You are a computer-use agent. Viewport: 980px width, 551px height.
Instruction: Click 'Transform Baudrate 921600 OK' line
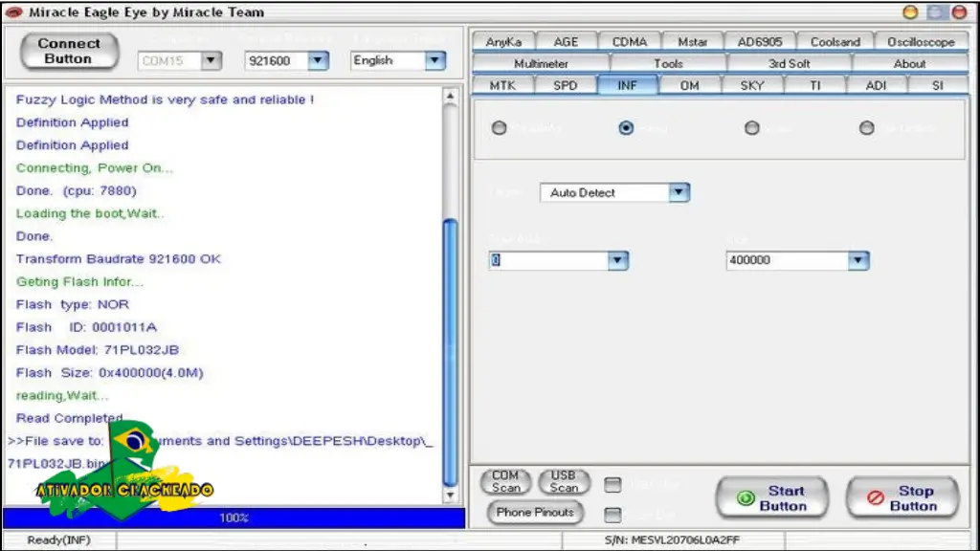(118, 258)
